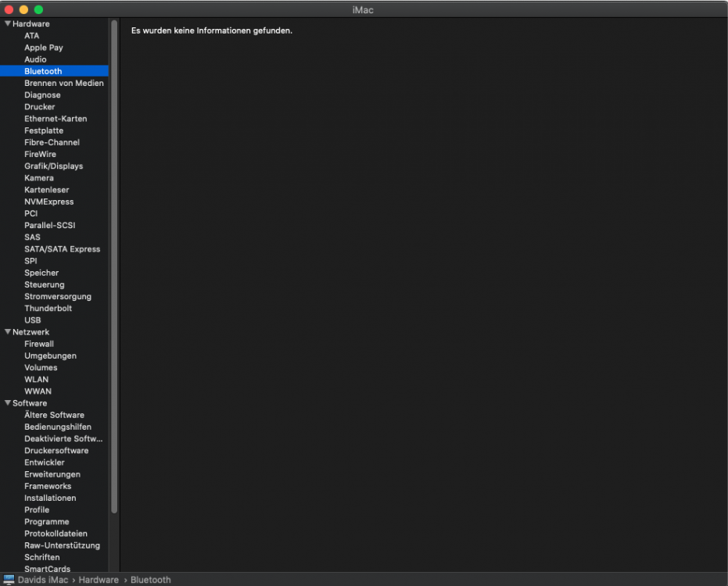Open Brennen von Medien

64,83
